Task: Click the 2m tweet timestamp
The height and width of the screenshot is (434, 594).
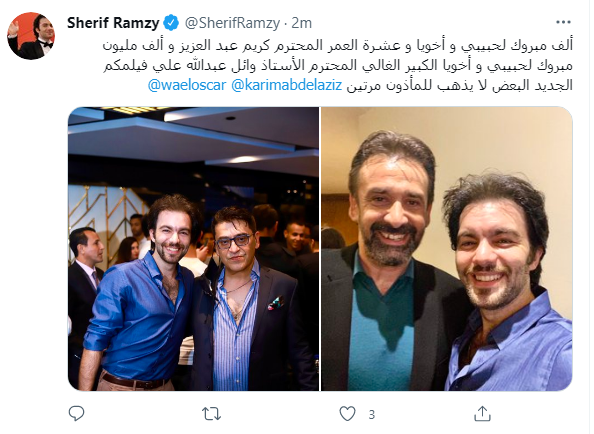Action: [302, 23]
